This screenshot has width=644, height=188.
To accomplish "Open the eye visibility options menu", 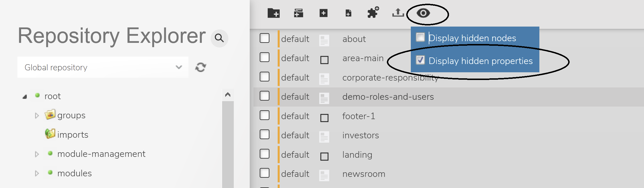I will (423, 13).
